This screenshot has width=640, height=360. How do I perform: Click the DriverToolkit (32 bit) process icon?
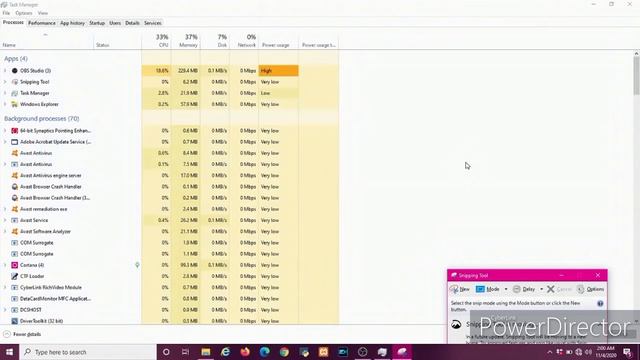pyautogui.click(x=15, y=321)
